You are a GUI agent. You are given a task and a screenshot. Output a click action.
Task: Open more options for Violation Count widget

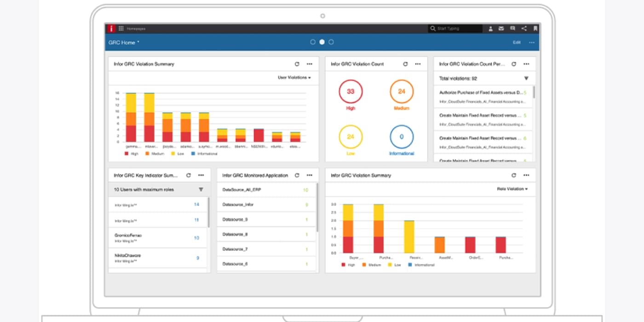[x=418, y=64]
